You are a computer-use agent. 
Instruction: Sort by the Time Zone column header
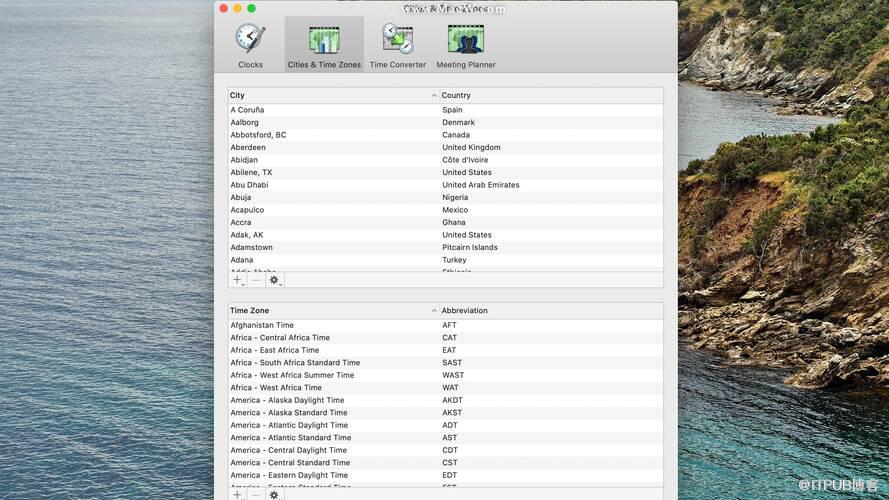333,311
